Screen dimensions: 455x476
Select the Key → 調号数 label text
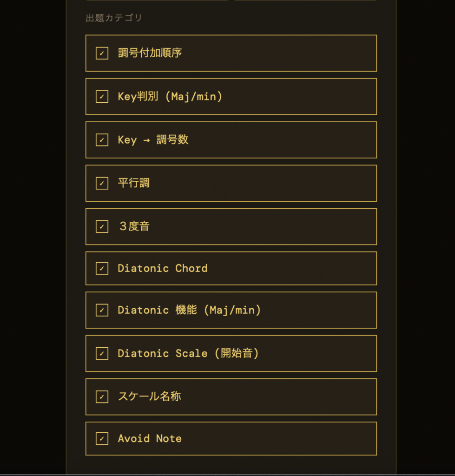point(153,140)
